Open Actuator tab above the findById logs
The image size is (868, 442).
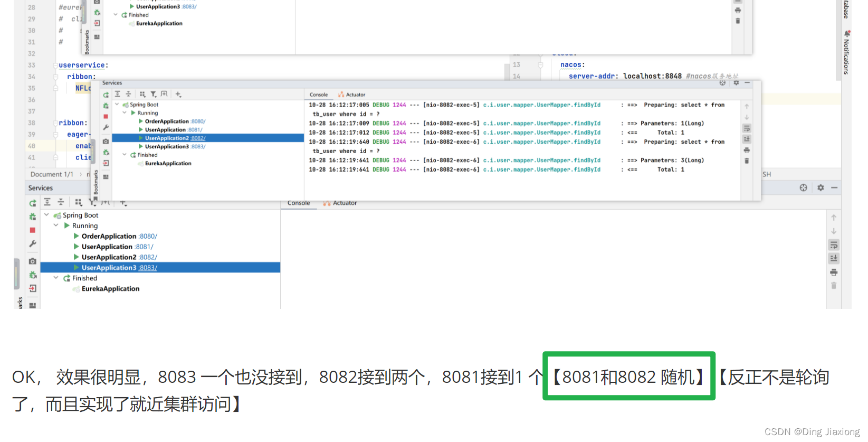[x=352, y=95]
